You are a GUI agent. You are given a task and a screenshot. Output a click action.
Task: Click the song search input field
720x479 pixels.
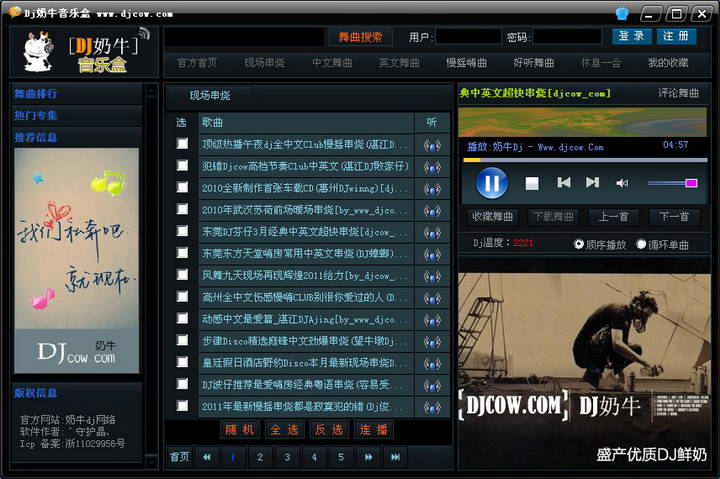coord(244,37)
